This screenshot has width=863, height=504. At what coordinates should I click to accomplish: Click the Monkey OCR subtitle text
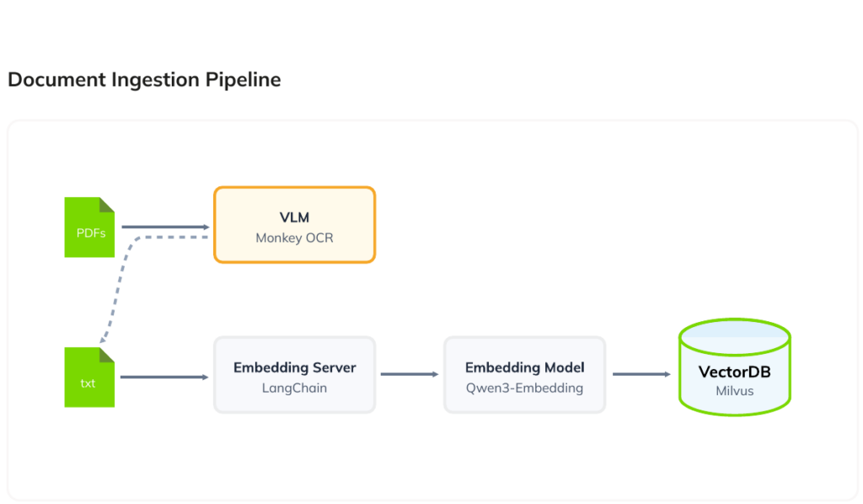point(294,238)
